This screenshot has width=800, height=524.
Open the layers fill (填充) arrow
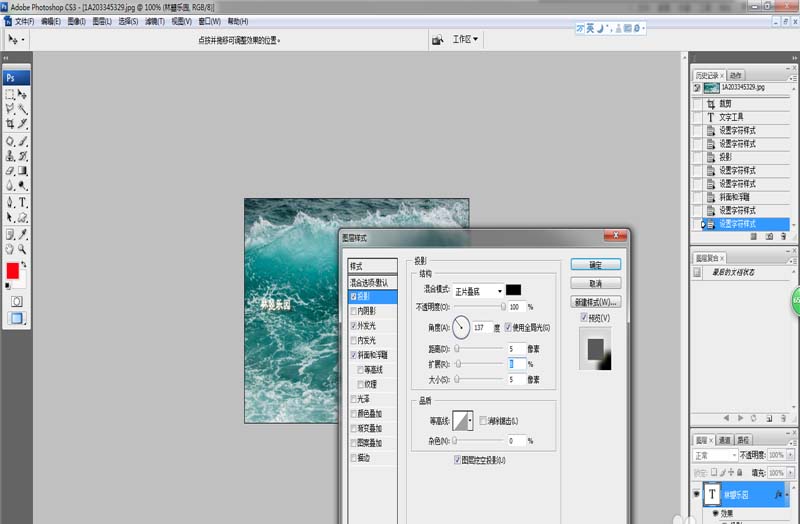point(790,473)
